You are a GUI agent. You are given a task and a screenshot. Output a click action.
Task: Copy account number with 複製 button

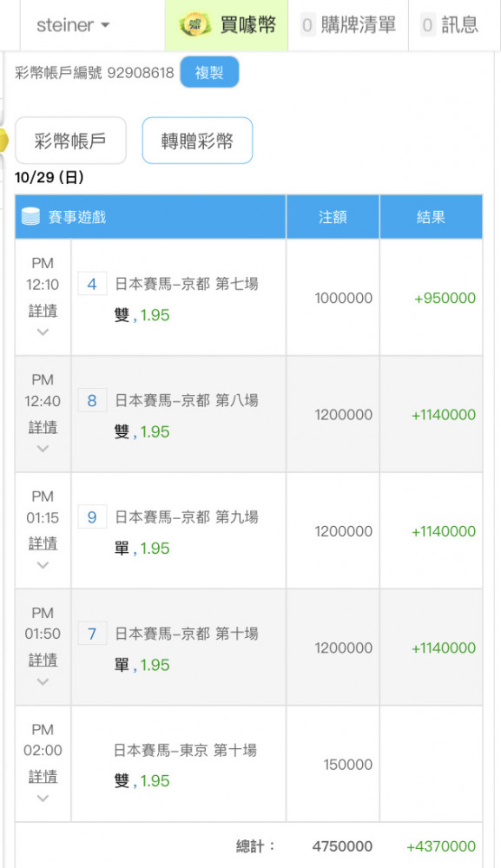coord(209,73)
